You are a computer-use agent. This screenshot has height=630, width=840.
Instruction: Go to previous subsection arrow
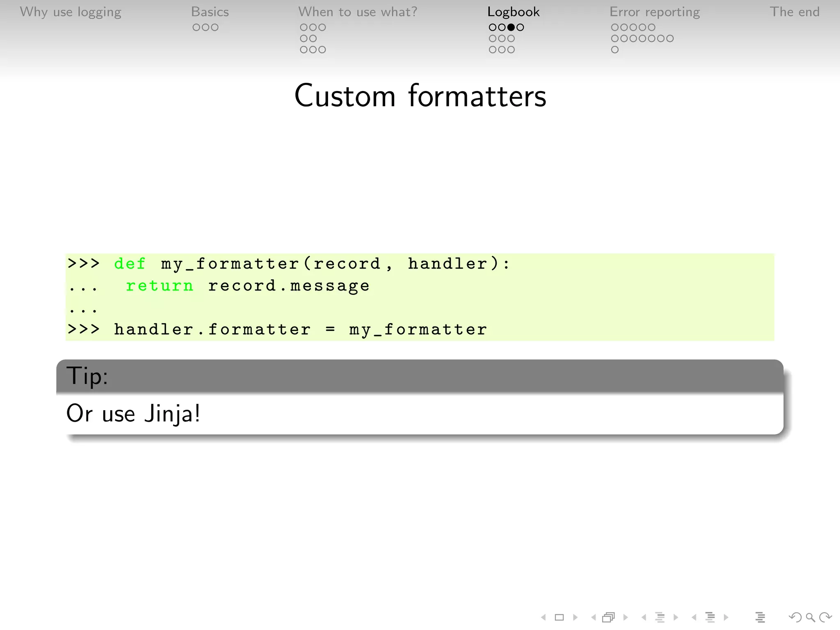pos(644,617)
